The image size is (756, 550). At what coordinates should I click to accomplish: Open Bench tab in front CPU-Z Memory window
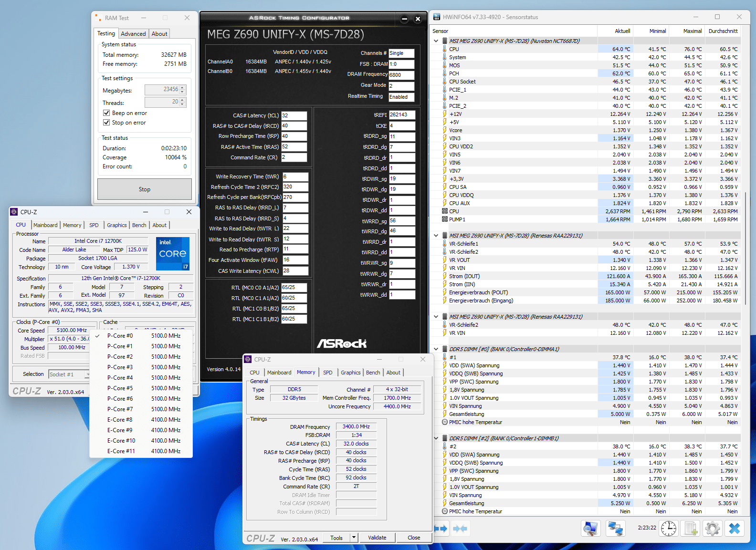(373, 373)
